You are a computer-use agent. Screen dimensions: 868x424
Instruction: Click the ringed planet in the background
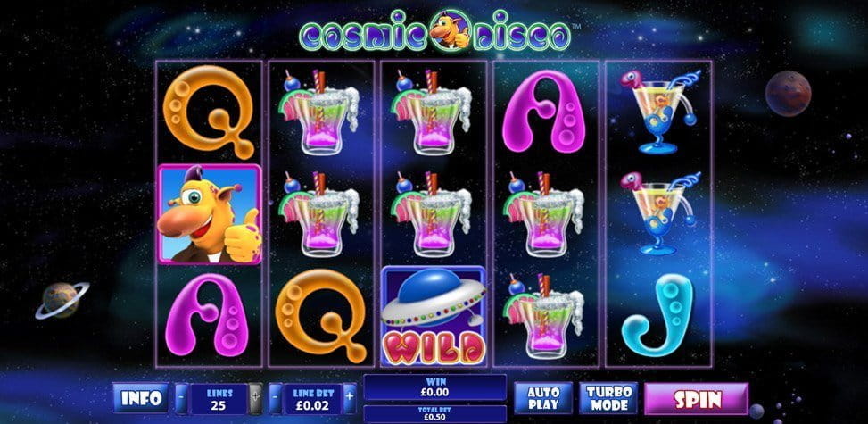click(x=62, y=300)
